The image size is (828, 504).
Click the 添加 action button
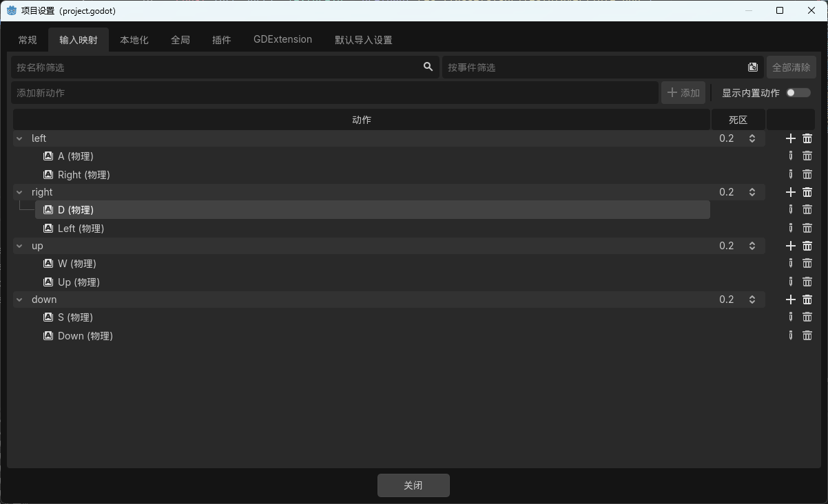(683, 93)
